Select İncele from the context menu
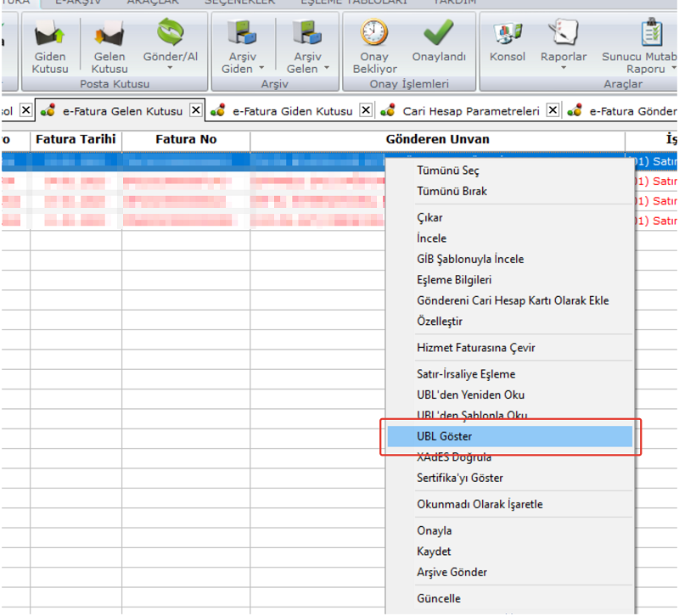679x616 pixels. tap(510, 238)
